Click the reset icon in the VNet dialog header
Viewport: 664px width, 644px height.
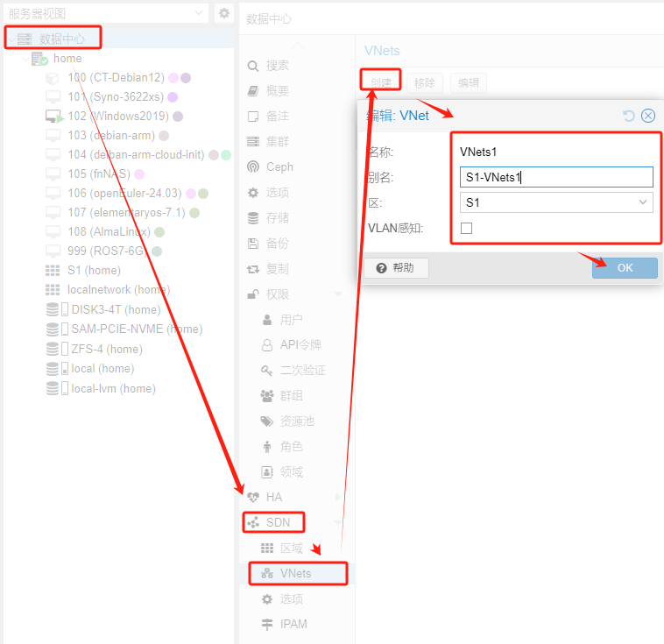(x=628, y=116)
